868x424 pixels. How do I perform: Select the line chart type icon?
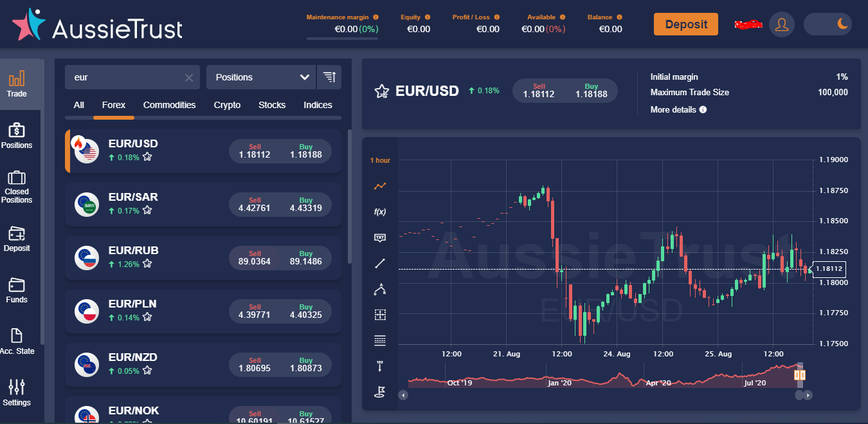[380, 186]
